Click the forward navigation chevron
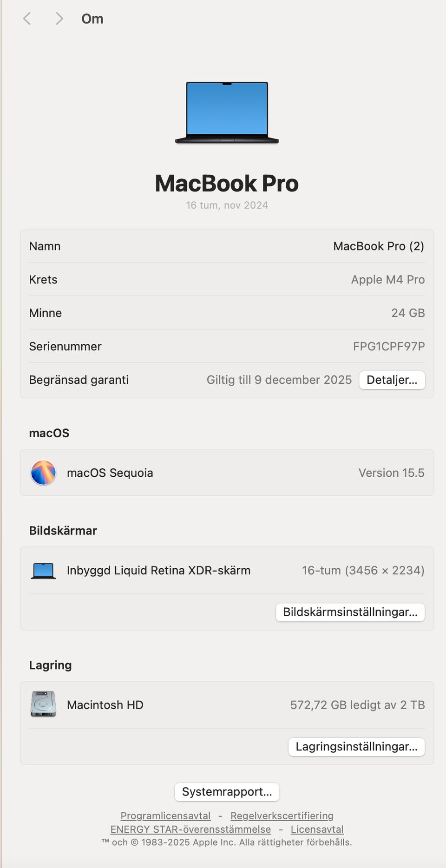 coord(59,19)
